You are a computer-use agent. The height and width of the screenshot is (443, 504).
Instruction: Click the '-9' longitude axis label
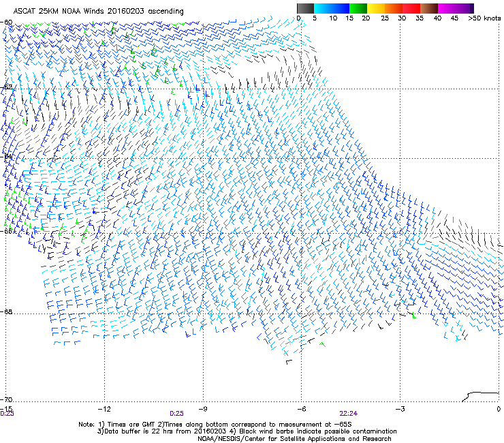coord(202,409)
